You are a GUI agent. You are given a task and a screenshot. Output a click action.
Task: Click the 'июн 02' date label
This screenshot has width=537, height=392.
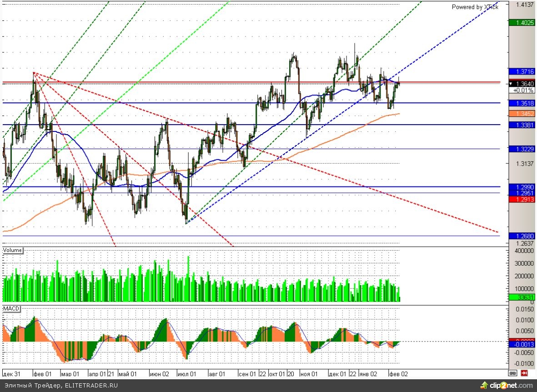(x=160, y=374)
